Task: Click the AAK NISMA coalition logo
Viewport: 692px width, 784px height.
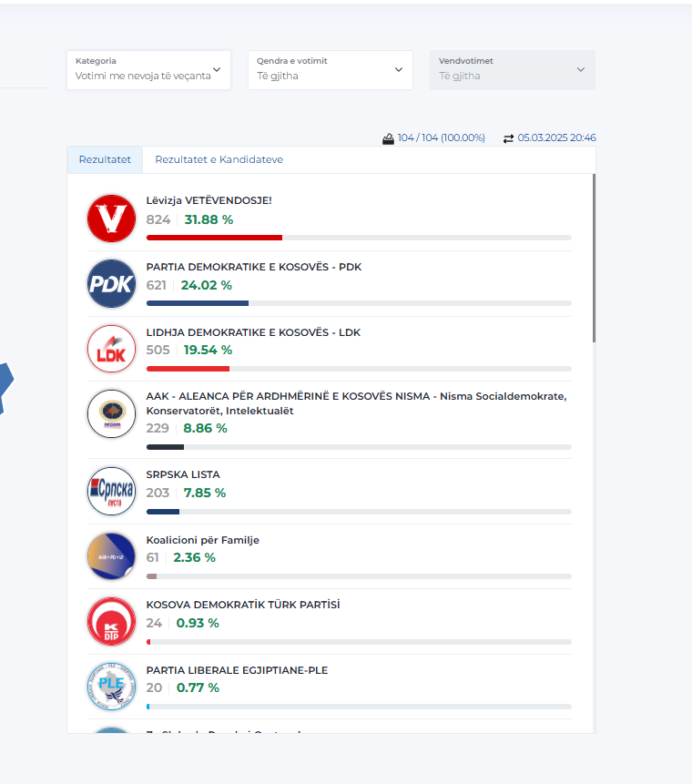Action: [x=111, y=414]
